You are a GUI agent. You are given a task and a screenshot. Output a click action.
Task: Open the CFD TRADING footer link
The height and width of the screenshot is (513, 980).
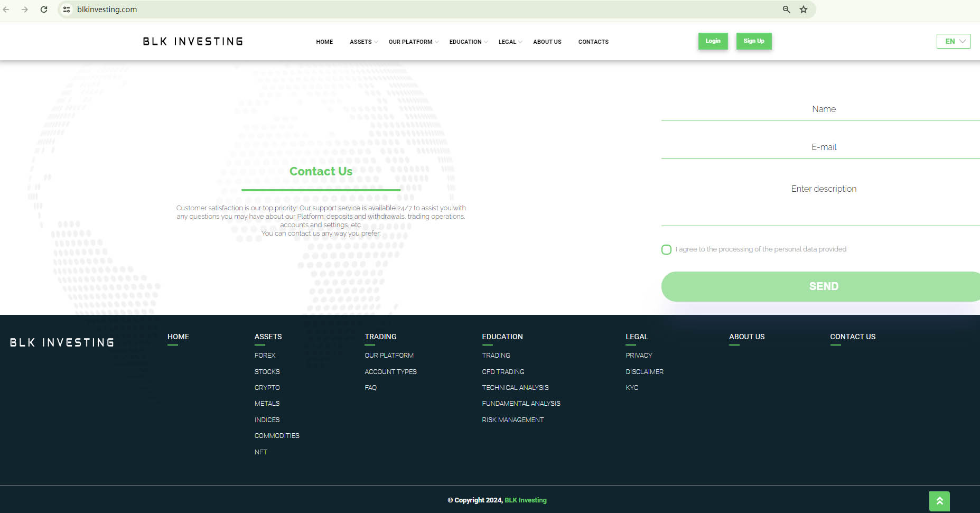pos(503,372)
